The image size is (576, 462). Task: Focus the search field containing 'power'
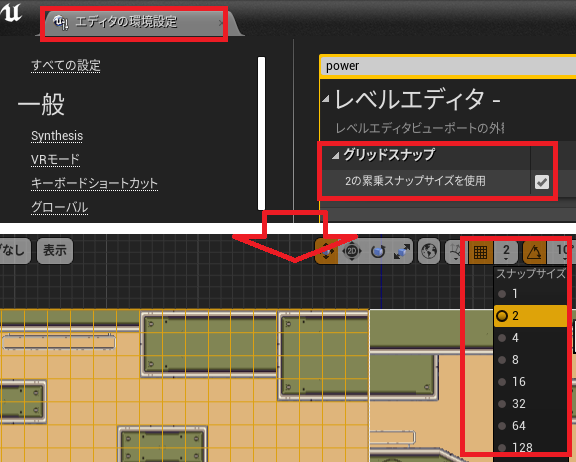[x=448, y=66]
